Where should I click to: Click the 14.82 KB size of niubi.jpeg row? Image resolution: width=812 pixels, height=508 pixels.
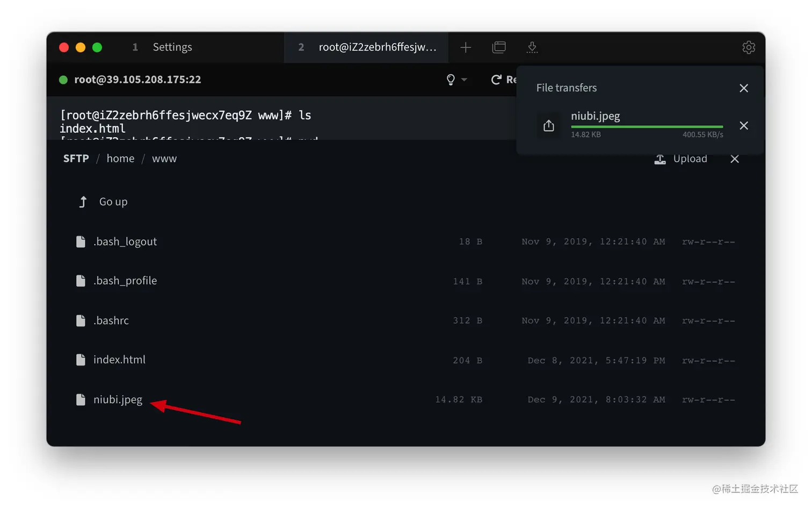coord(459,400)
